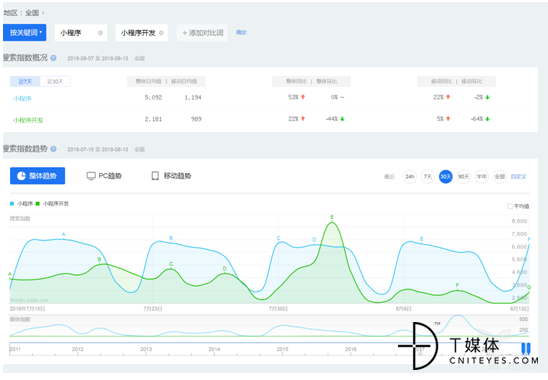
Task: Click the 整体日均值 column header
Action: point(149,81)
